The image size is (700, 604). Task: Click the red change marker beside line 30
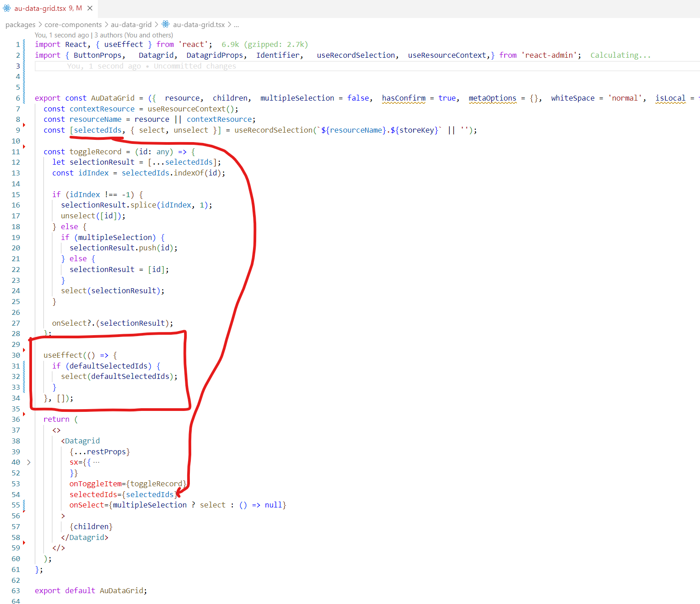click(24, 350)
